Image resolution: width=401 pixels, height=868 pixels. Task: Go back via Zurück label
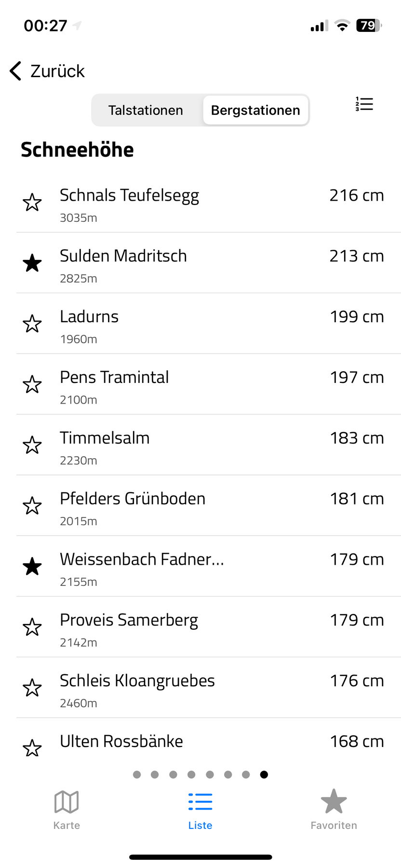[57, 71]
